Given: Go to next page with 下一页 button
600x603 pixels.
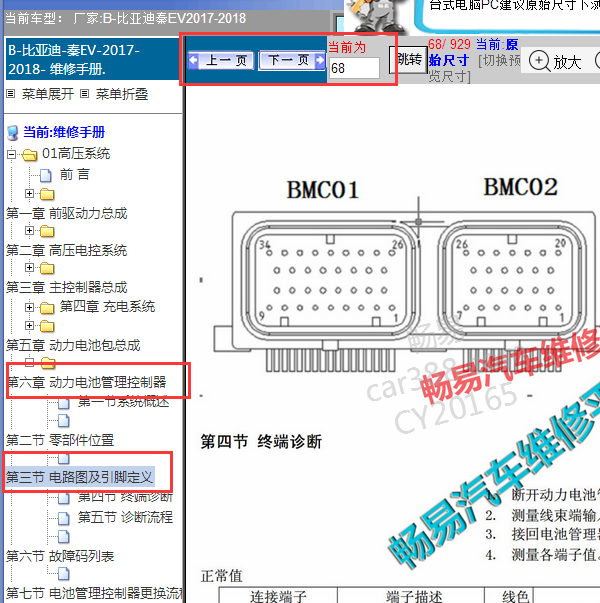Looking at the screenshot, I should 292,60.
